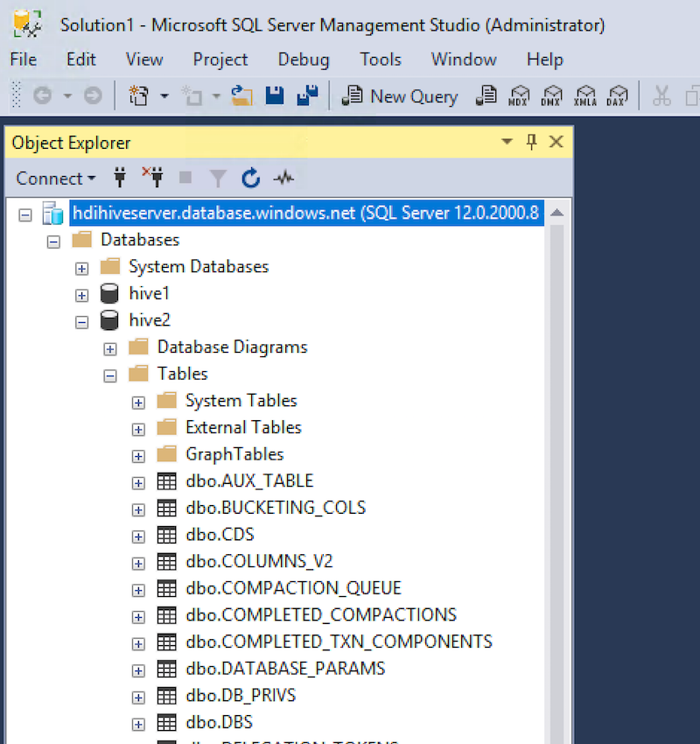The width and height of the screenshot is (700, 744).
Task: Select the dbo.DBS table
Action: [220, 722]
